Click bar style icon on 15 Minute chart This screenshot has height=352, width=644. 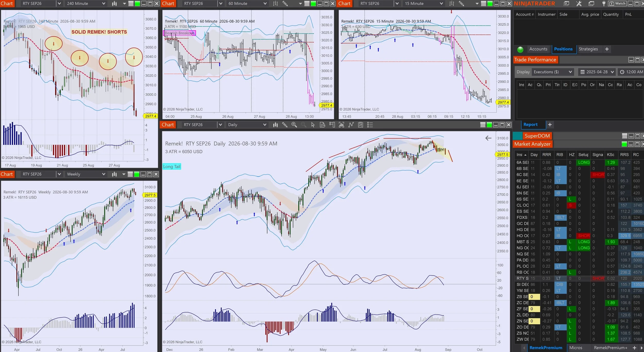452,4
